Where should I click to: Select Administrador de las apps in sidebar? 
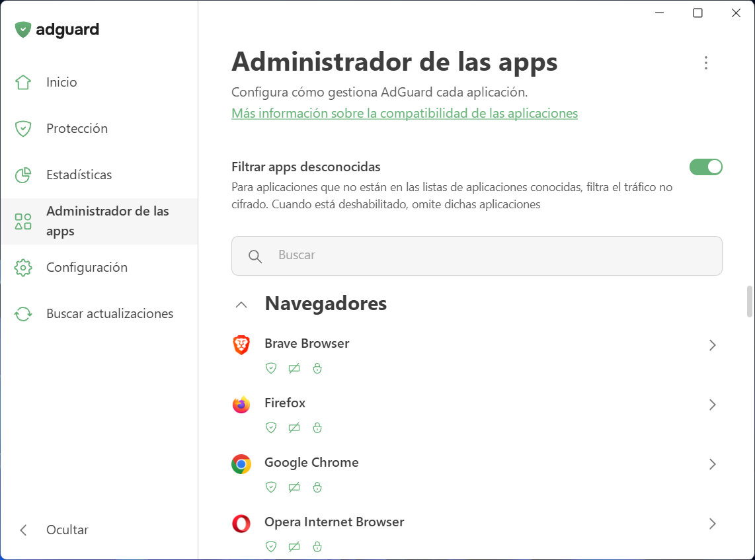[x=99, y=221]
